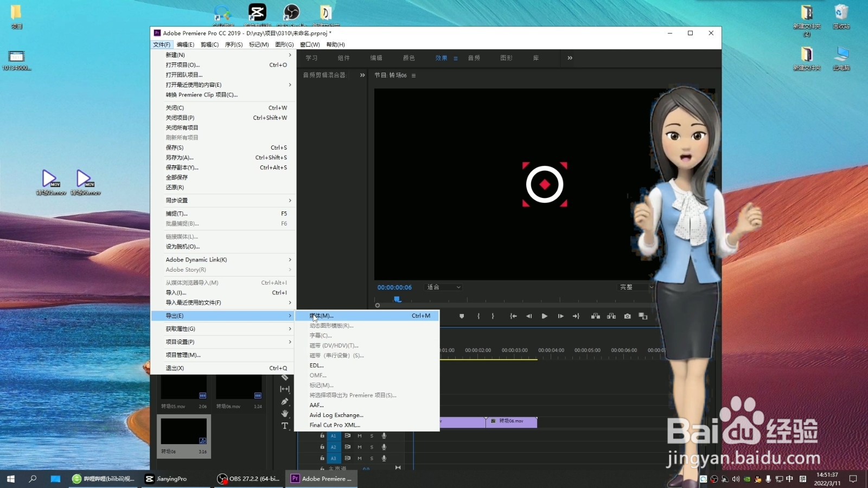The width and height of the screenshot is (868, 488).
Task: Select the 转场06 sequence thumbnail in project bin
Action: tap(184, 431)
